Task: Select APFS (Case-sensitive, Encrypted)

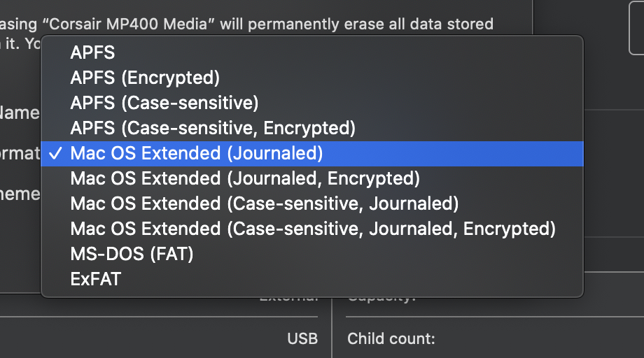Action: click(x=213, y=128)
